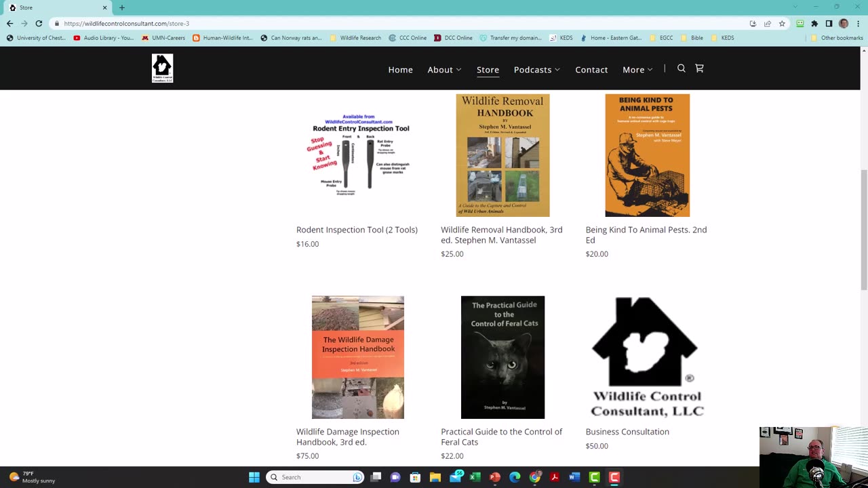Open the CCC Online bookmark

(x=408, y=38)
